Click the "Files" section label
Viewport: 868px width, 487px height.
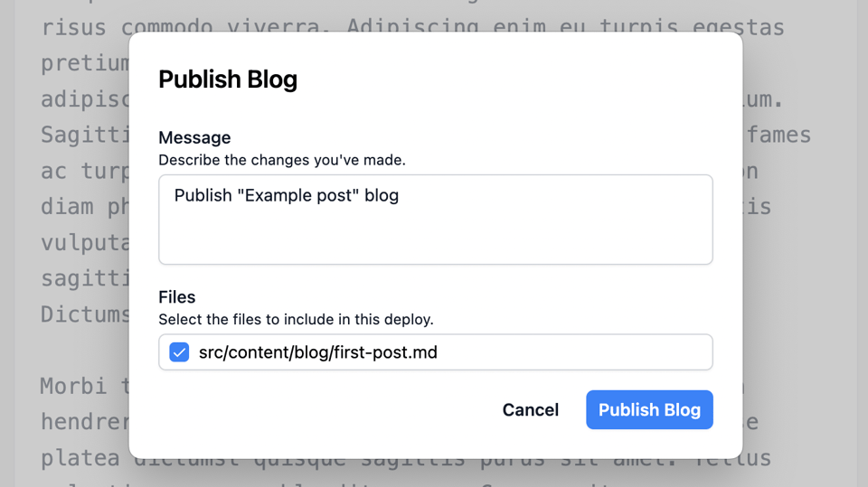(x=177, y=296)
